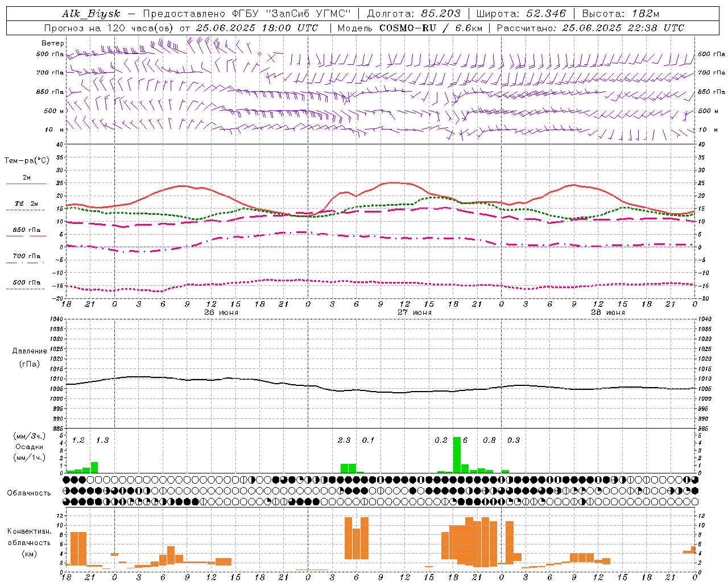The image size is (728, 582).
Task: Select the '(гПа)' pressure unit label
Action: point(30,364)
